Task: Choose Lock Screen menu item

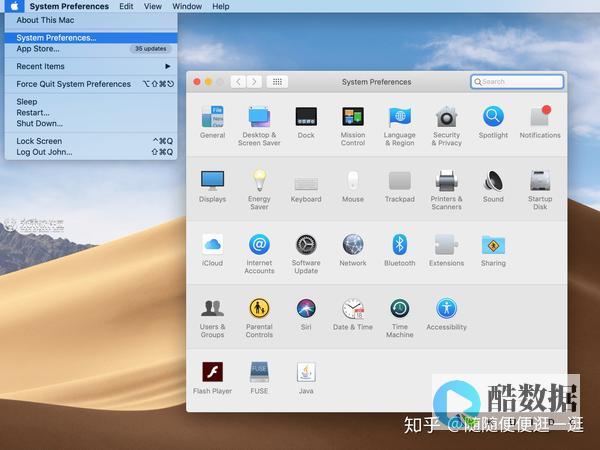Action: click(x=91, y=141)
